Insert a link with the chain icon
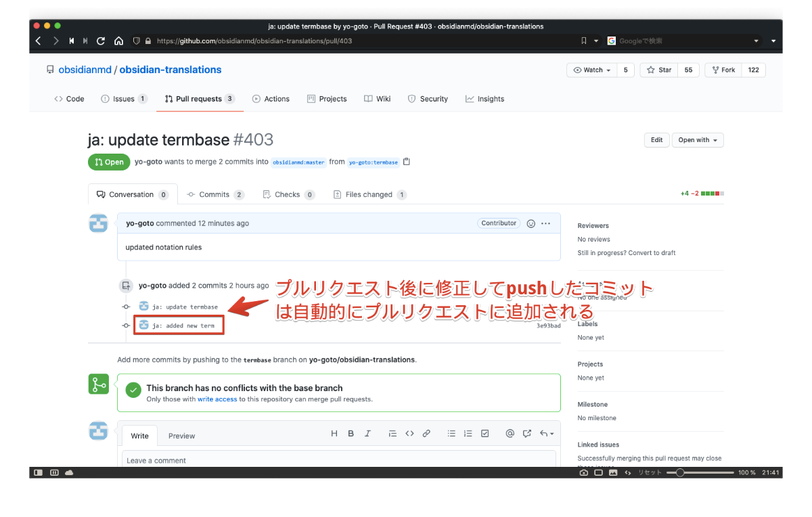Image resolution: width=812 pixels, height=517 pixels. (x=426, y=434)
